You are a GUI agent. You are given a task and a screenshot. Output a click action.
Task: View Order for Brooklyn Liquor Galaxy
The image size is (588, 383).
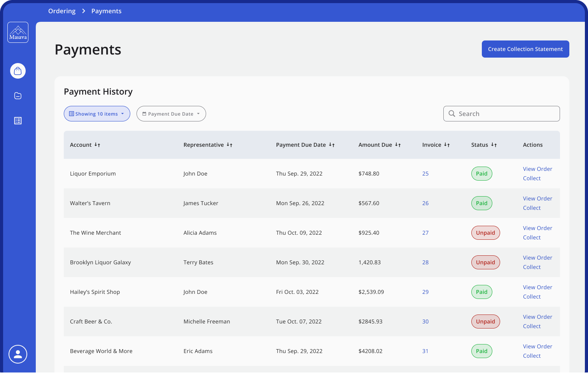[537, 258]
